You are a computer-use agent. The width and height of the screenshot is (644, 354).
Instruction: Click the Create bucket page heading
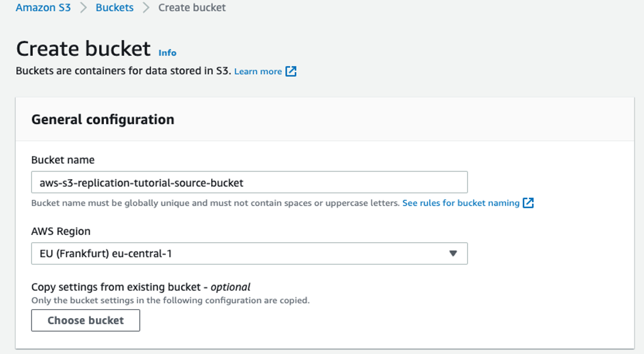[x=83, y=48]
